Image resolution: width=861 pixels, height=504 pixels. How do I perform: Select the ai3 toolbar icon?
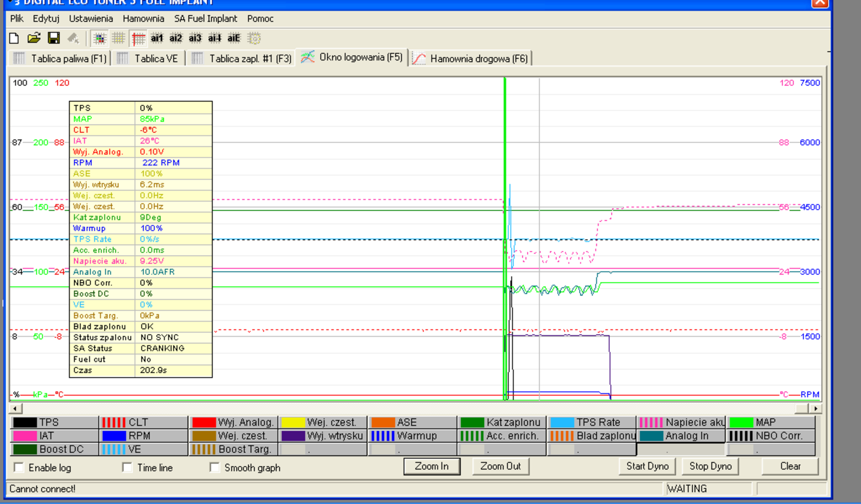(195, 39)
